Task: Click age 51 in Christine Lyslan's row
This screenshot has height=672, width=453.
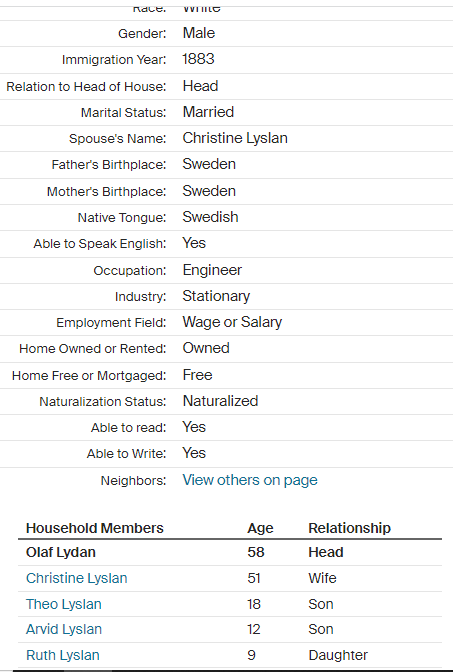Action: (x=254, y=578)
